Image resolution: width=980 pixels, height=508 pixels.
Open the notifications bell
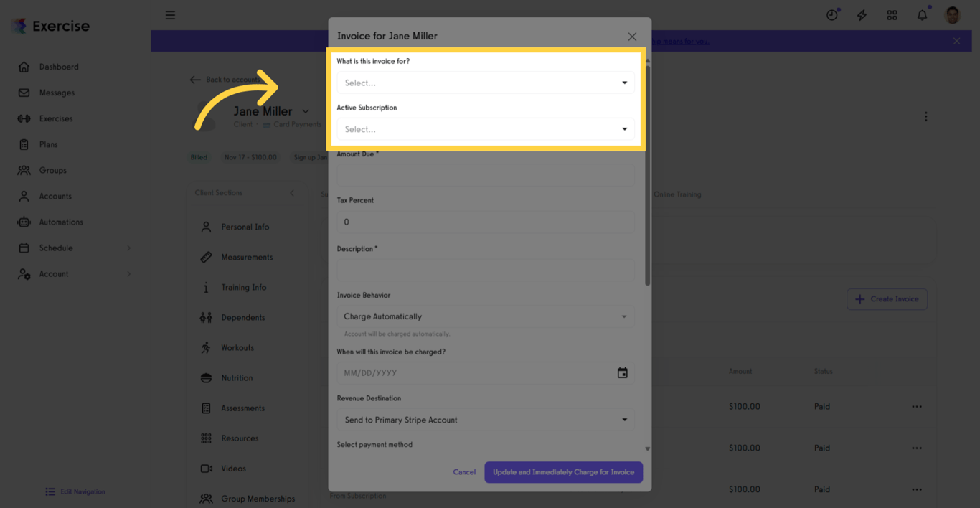923,14
